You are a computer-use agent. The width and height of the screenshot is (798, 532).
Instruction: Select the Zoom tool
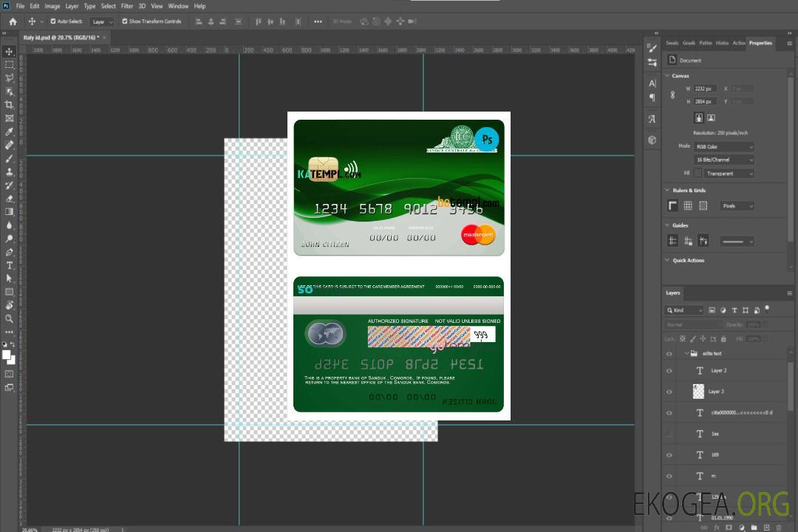(9, 318)
